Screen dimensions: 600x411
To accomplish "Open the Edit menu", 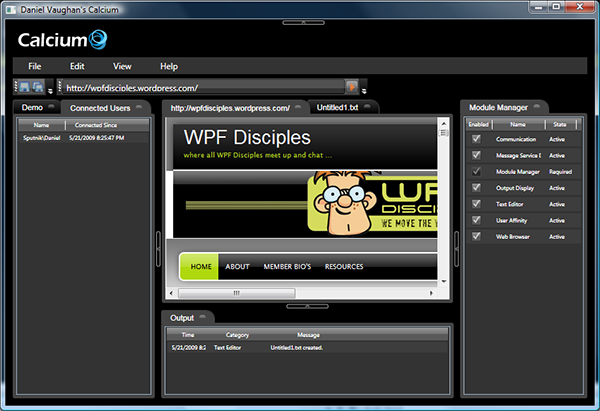I will pyautogui.click(x=77, y=66).
